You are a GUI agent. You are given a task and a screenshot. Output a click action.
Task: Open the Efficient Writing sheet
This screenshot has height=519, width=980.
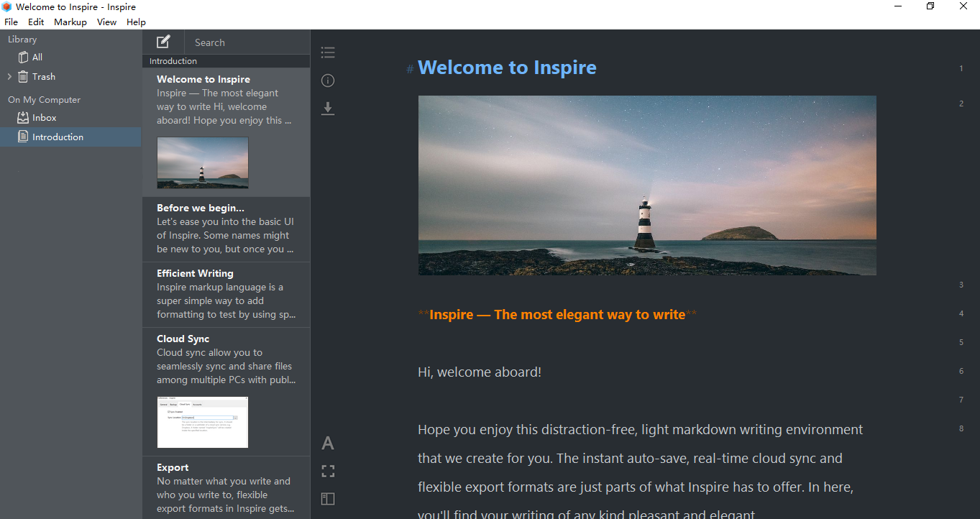(x=226, y=295)
